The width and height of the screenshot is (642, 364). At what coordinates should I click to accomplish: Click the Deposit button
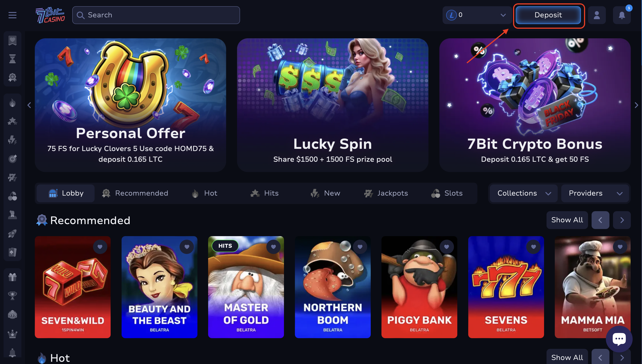(x=548, y=15)
